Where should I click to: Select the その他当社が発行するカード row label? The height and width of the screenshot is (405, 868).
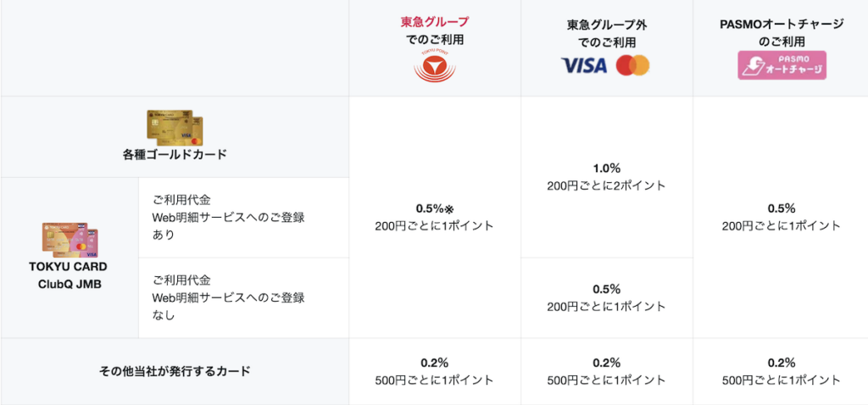click(x=174, y=371)
